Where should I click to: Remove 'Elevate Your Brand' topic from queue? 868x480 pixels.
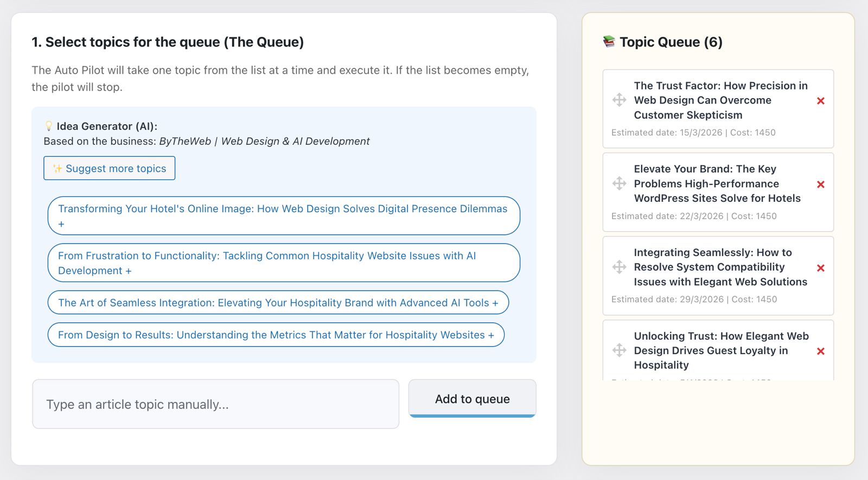coord(821,184)
